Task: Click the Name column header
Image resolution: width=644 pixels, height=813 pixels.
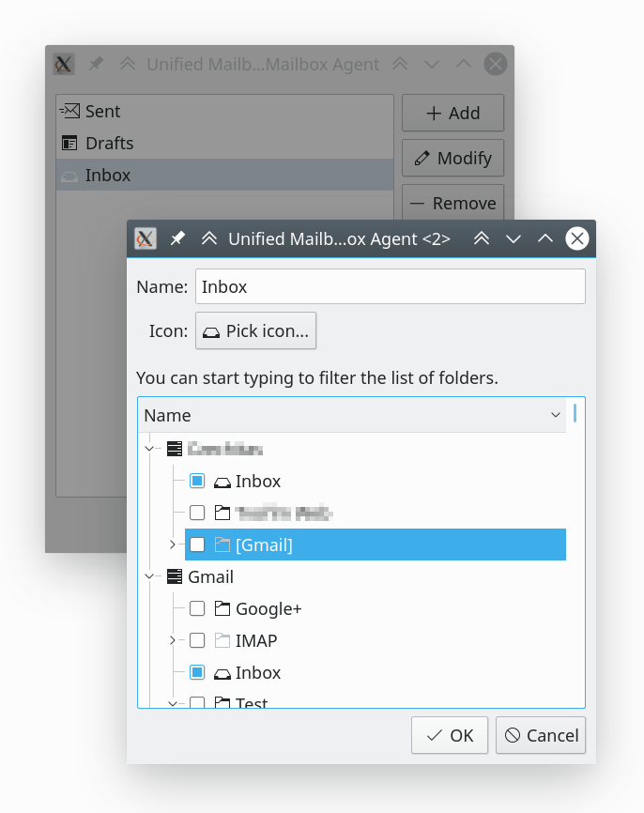Action: 352,415
